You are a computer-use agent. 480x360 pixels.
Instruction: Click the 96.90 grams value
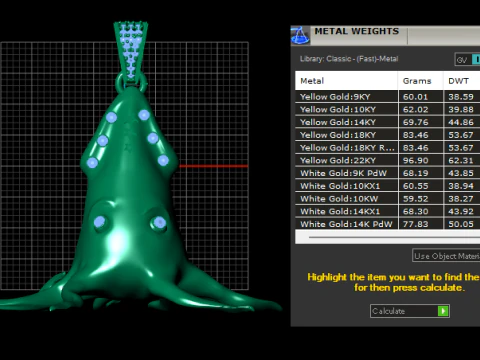415,160
